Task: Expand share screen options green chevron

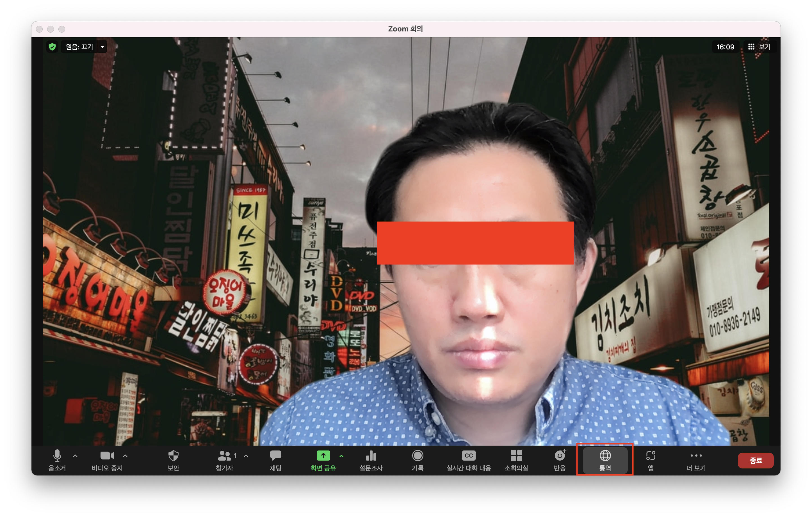Action: pos(341,456)
